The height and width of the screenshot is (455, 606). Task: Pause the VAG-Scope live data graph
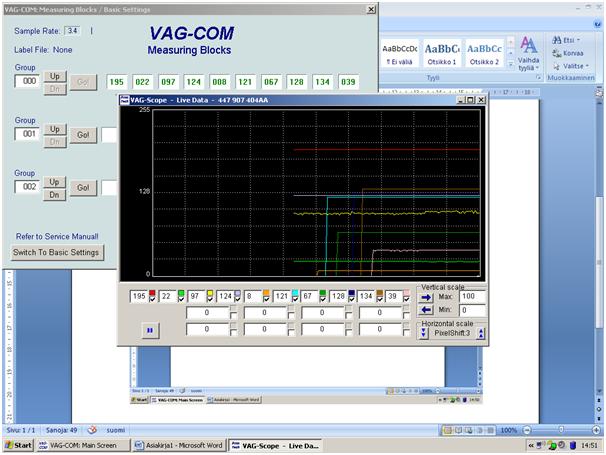tap(151, 331)
